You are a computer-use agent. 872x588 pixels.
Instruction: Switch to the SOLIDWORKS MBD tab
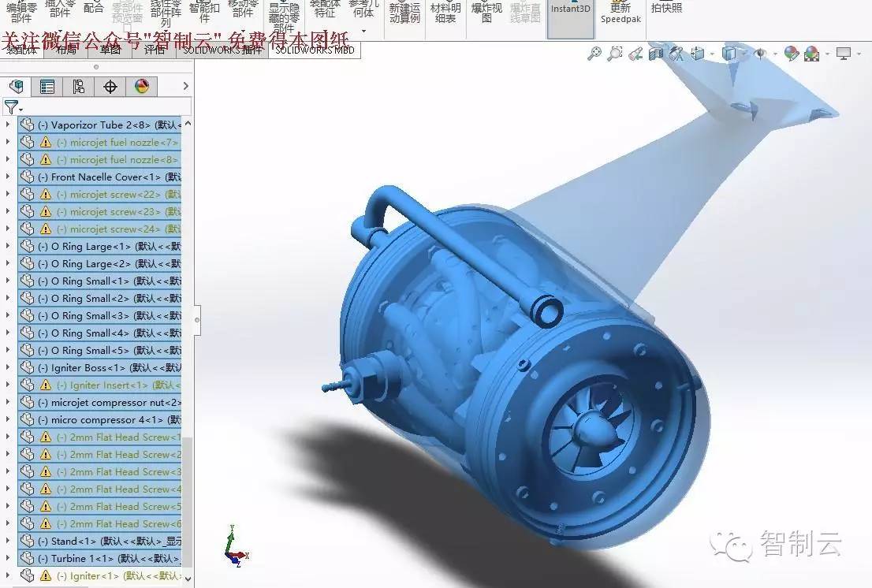pos(315,50)
